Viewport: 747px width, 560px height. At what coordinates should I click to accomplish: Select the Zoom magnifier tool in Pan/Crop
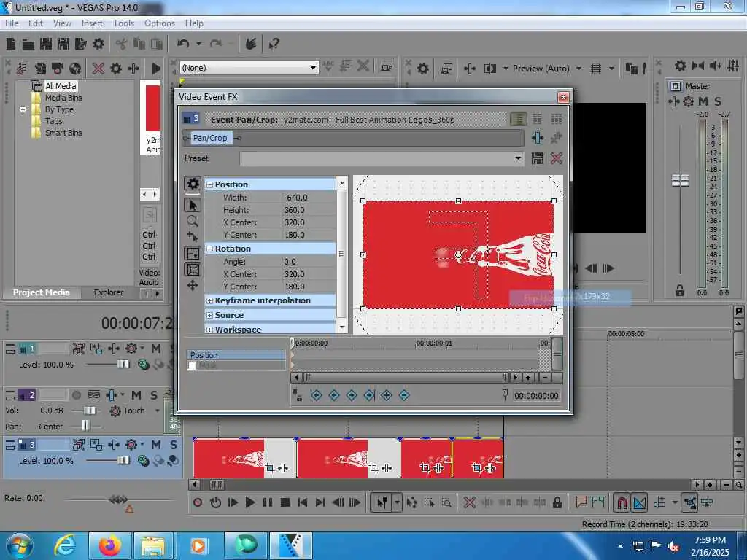pyautogui.click(x=193, y=221)
